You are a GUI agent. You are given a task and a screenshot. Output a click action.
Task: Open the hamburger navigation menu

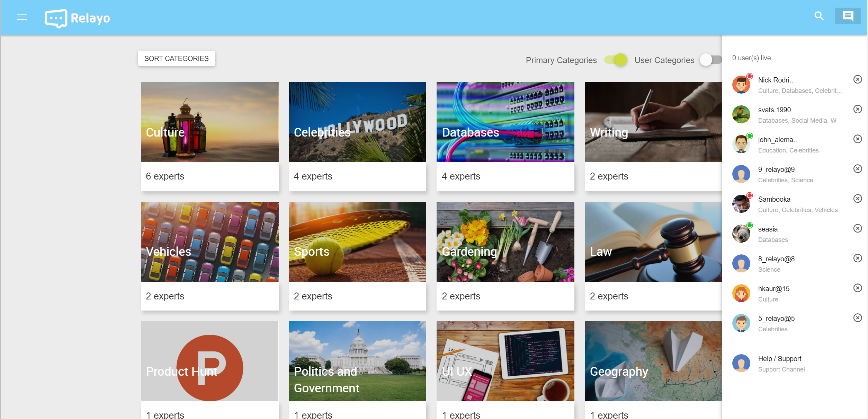pos(22,17)
